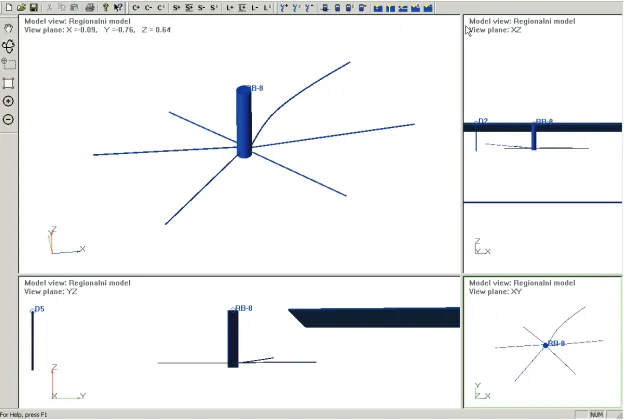Click the zoom out minus circle
626x420 pixels.
8,119
